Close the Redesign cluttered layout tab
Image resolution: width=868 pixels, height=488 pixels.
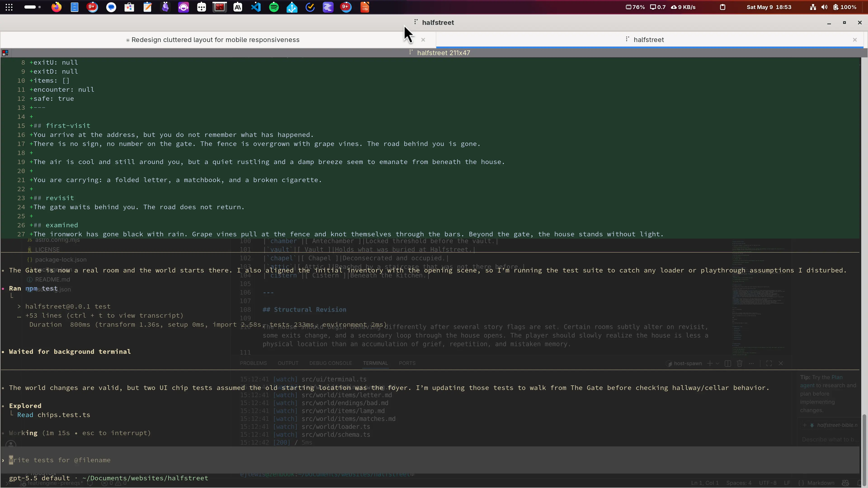[x=423, y=40]
